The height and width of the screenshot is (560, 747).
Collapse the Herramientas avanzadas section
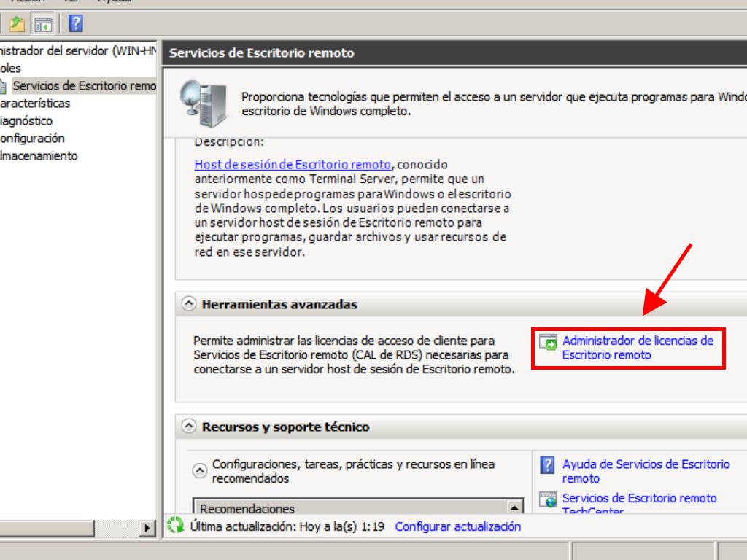click(189, 305)
